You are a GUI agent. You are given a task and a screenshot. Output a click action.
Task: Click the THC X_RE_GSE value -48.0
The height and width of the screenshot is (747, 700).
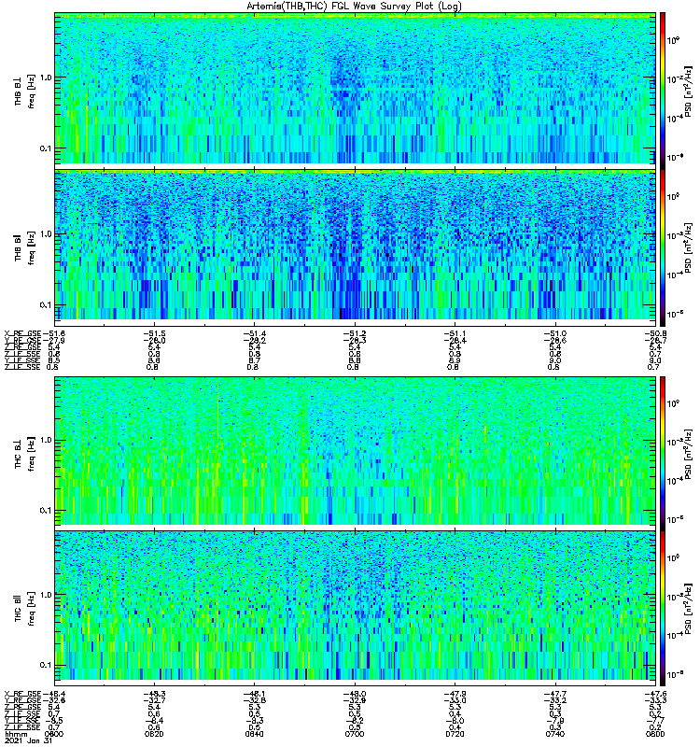coord(355,694)
